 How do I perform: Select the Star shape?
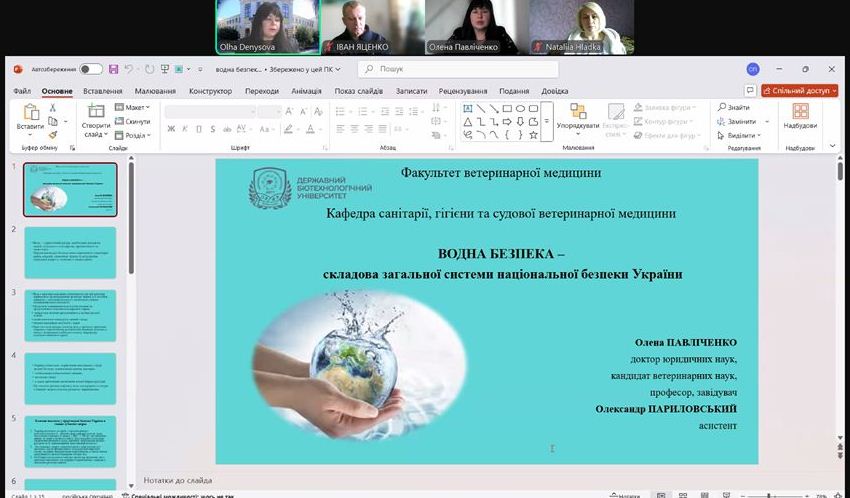(x=533, y=135)
